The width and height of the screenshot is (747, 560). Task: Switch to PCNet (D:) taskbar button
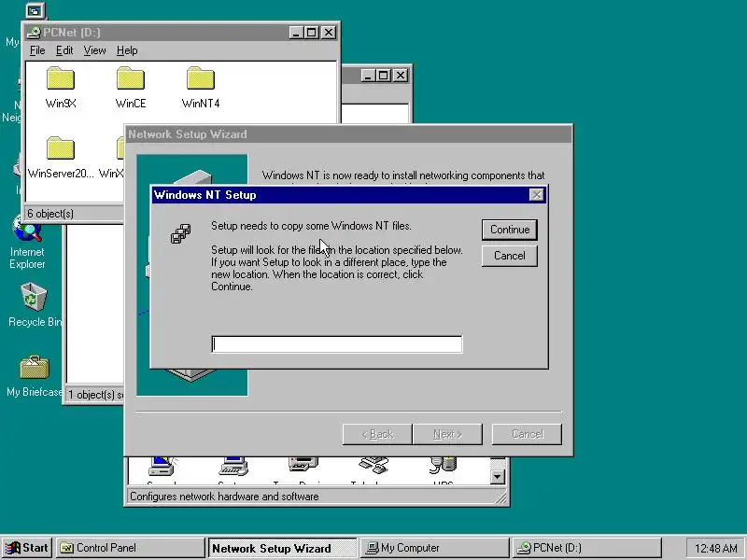pyautogui.click(x=587, y=548)
